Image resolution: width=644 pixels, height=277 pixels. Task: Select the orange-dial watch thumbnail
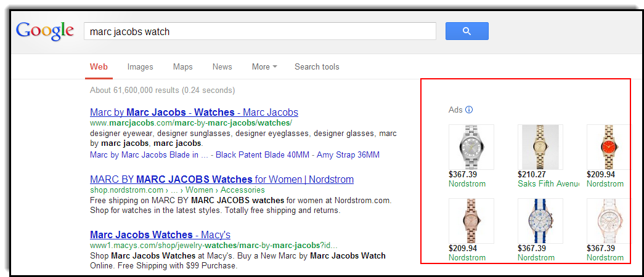tap(608, 147)
